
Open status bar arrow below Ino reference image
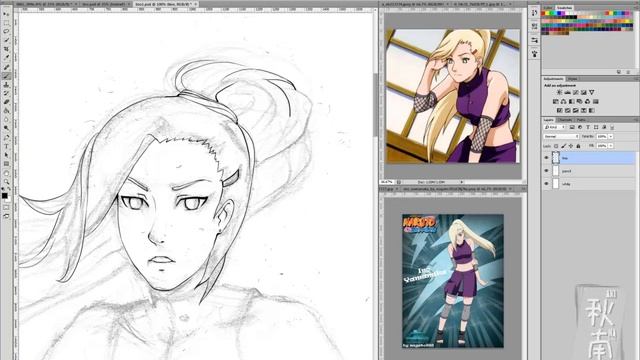[462, 182]
